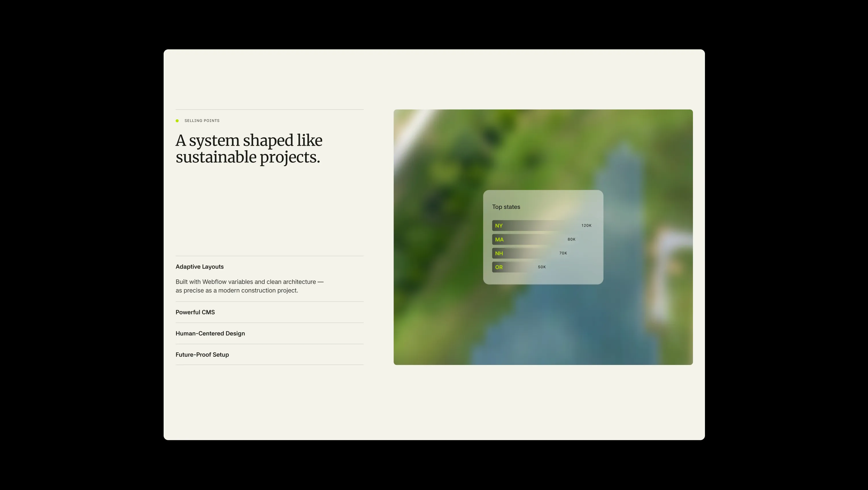Click the headline 'A system shaped like sustainable projects.'
Image resolution: width=868 pixels, height=490 pixels.
[x=249, y=149]
